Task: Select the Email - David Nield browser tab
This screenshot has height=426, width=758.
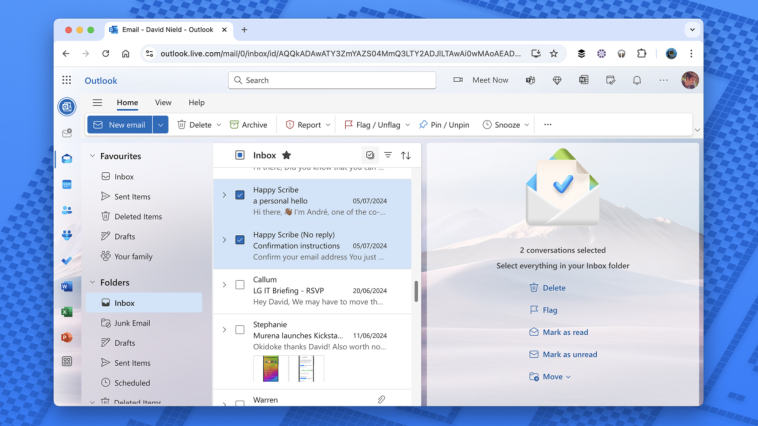Action: (x=168, y=29)
